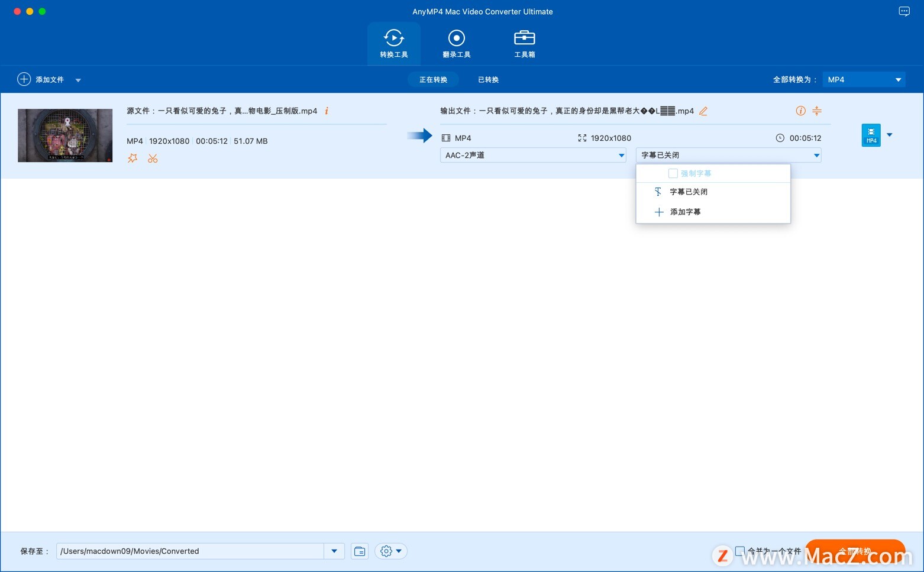924x572 pixels.
Task: Open output file info icon
Action: pos(800,111)
